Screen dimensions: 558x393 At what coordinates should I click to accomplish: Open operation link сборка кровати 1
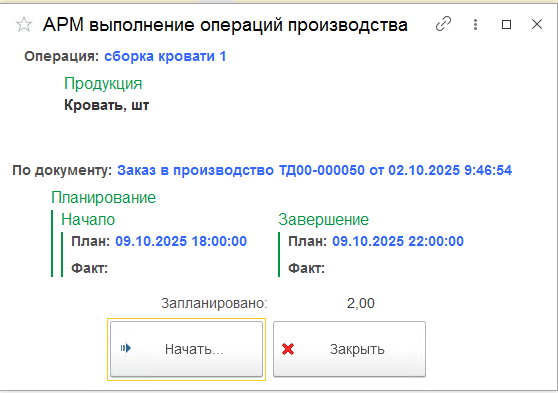[x=165, y=56]
